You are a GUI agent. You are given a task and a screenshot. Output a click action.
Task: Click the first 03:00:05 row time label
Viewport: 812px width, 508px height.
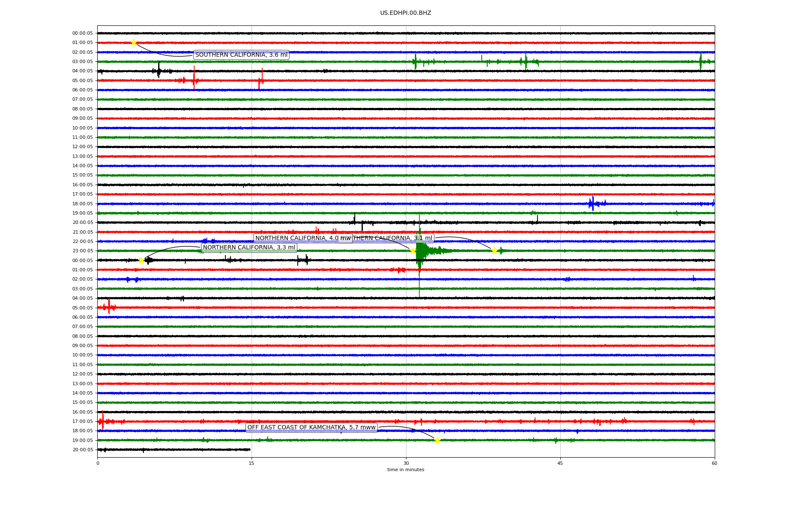[x=82, y=62]
